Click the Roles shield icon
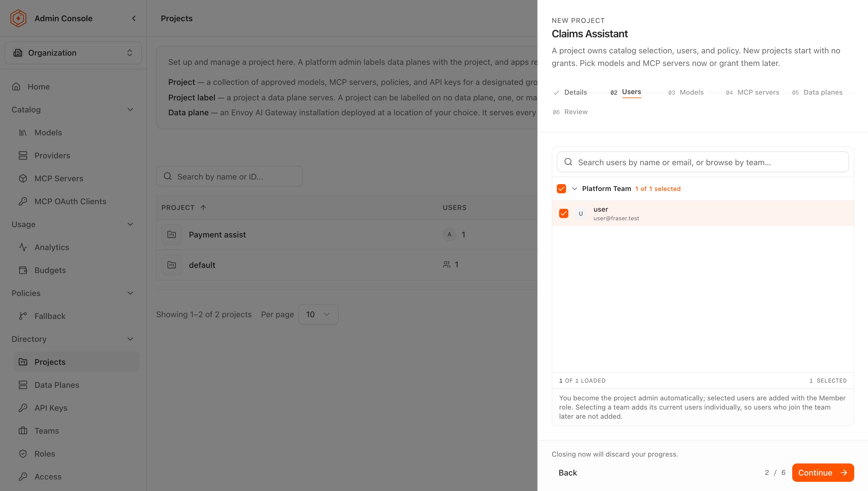This screenshot has height=491, width=868. 23,453
